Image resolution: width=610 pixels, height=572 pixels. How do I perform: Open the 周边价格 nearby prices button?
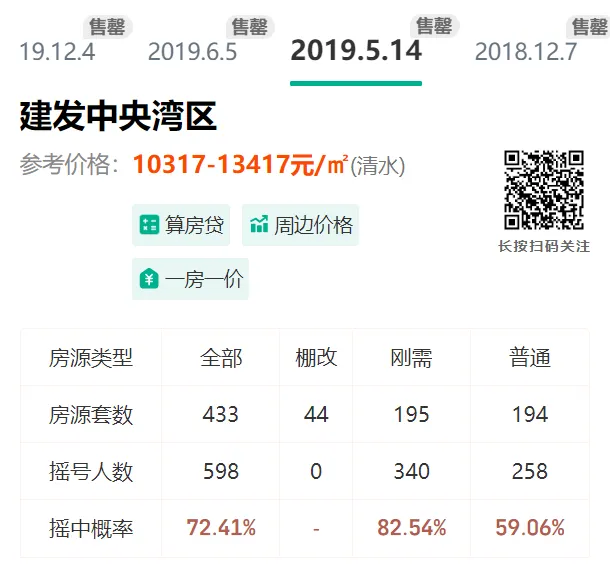[x=300, y=225]
